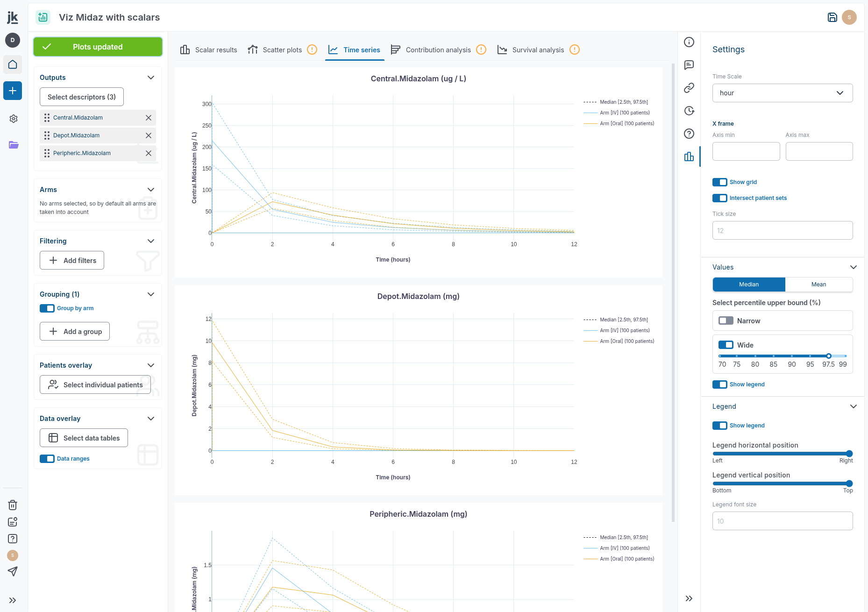Screen dimensions: 868x612
Task: Click the Select individual patients button
Action: (x=95, y=384)
